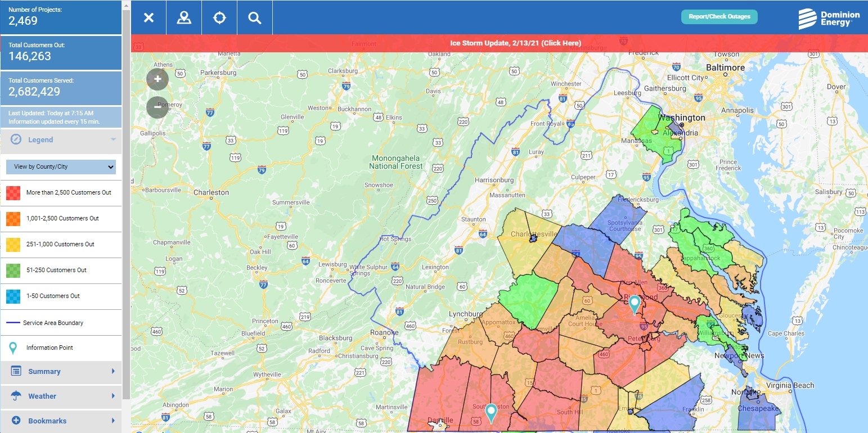Click the Washington label on the map

tap(682, 118)
